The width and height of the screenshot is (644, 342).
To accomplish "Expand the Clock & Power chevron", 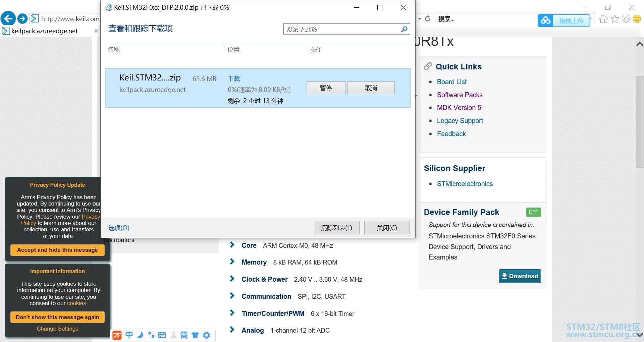I will click(232, 279).
